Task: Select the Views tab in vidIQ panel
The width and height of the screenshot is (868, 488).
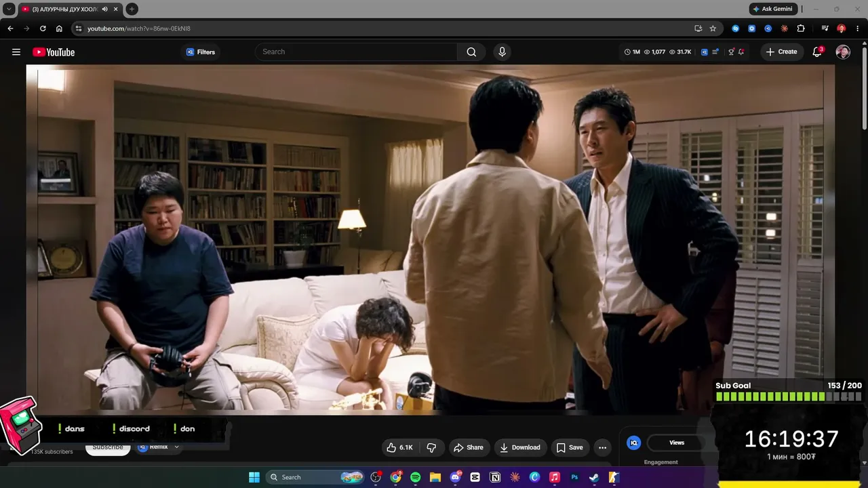Action: pos(677,443)
